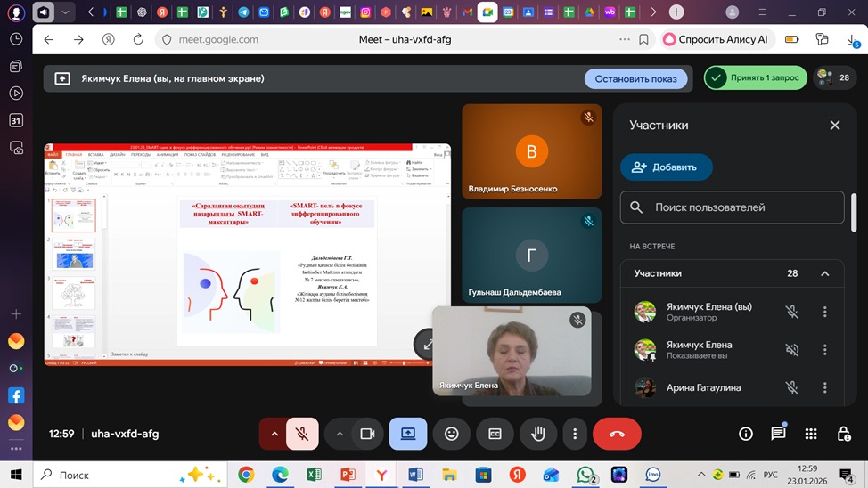Open host controls lock icon
The width and height of the screenshot is (868, 488).
point(843,434)
